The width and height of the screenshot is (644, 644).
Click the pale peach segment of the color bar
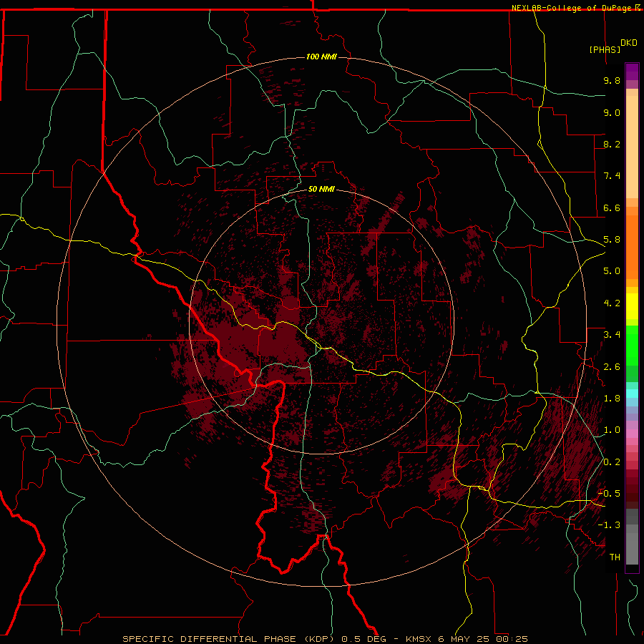[632, 147]
